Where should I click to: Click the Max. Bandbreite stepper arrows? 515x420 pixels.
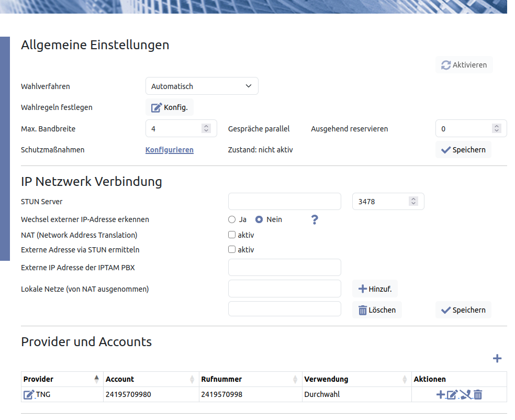pos(206,129)
